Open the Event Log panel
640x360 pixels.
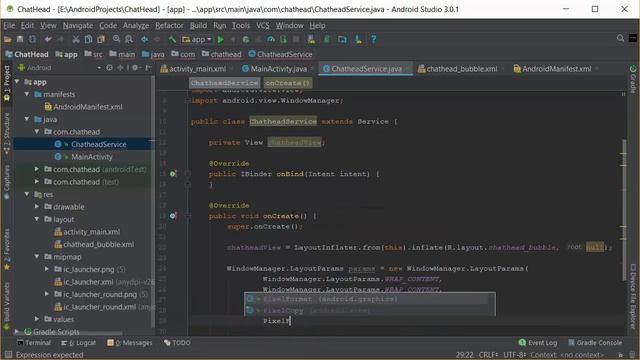point(538,343)
